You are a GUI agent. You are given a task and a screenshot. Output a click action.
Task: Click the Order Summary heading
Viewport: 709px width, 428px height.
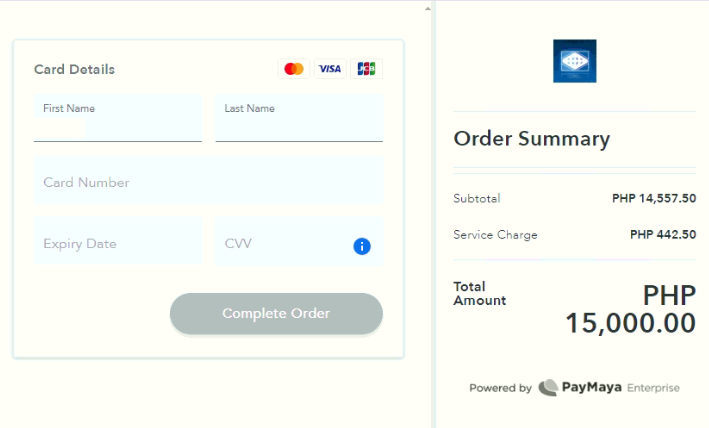(532, 138)
